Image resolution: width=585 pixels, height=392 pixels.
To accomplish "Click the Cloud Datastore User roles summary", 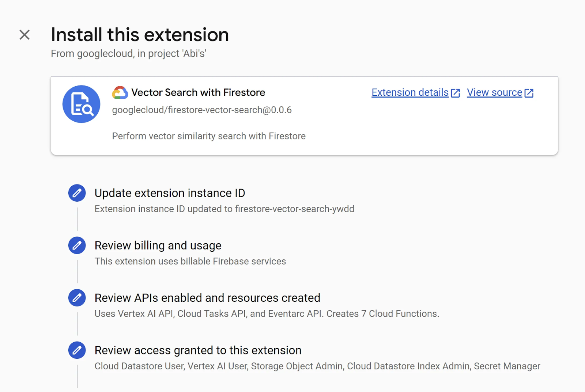I will 317,366.
